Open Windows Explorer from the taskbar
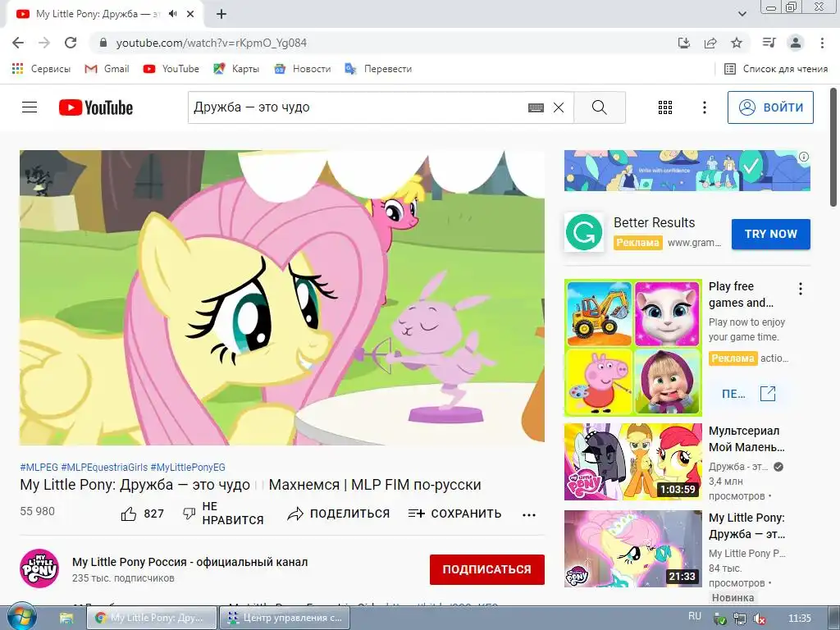The width and height of the screenshot is (840, 630). [x=66, y=618]
